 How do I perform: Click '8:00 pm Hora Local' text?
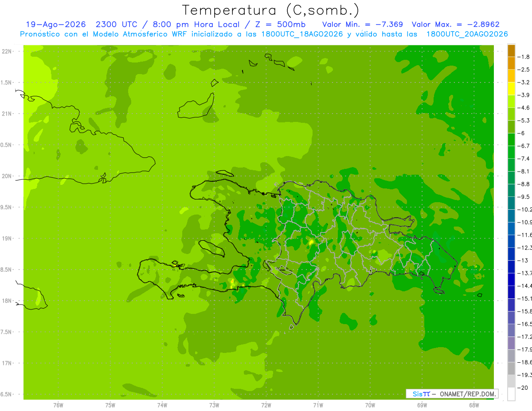pos(195,24)
